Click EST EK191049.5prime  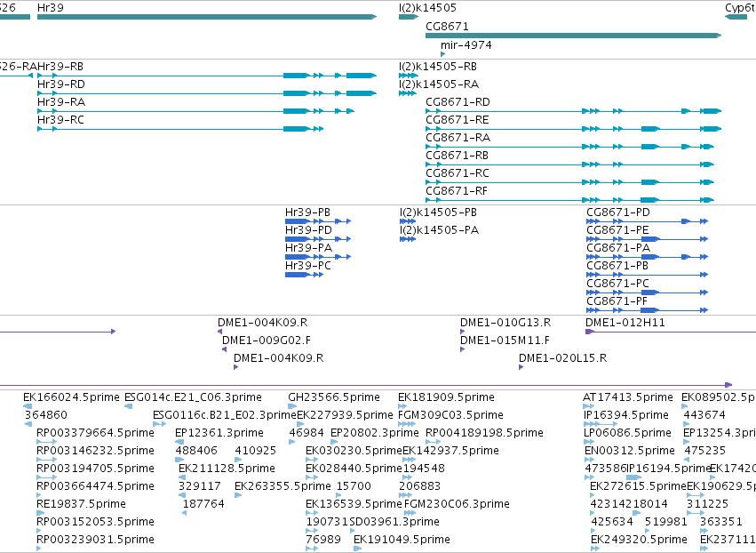point(402,541)
